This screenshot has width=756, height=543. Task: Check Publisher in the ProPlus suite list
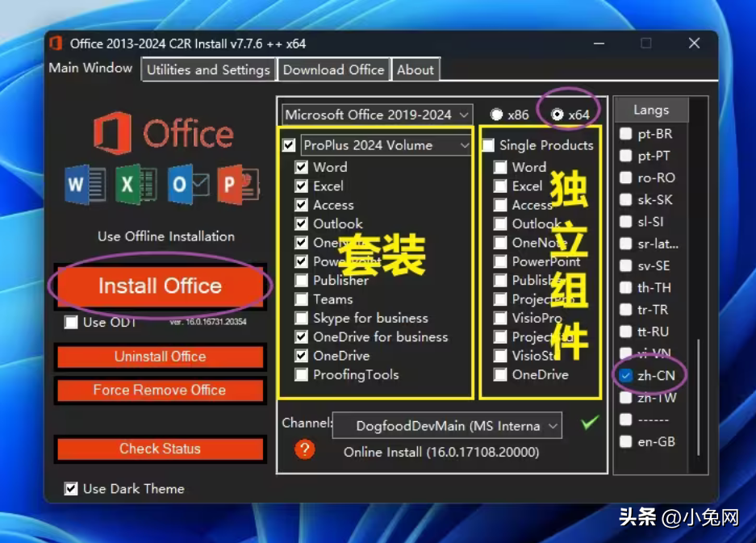301,280
